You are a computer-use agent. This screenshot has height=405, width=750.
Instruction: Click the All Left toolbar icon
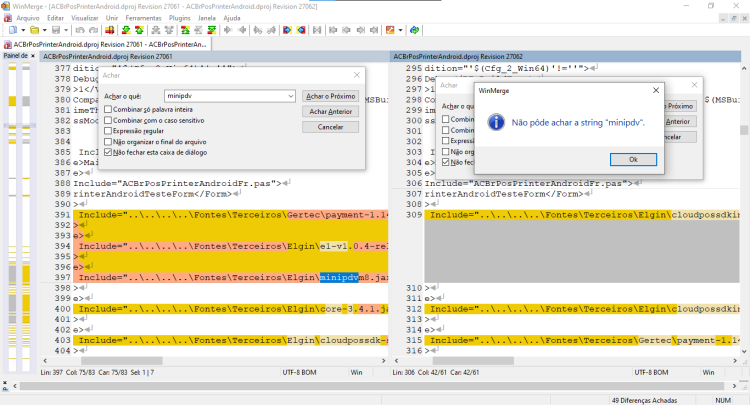click(x=301, y=30)
